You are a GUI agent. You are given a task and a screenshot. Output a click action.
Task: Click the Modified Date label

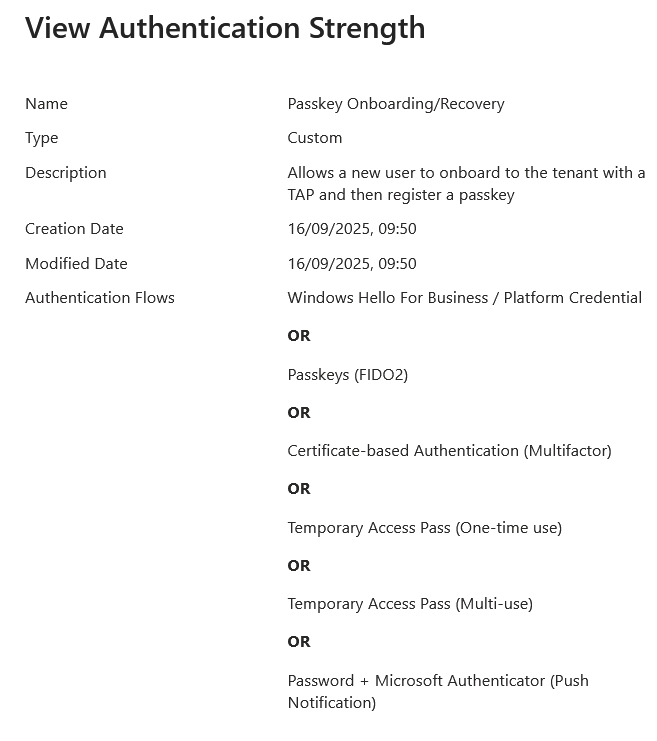click(x=76, y=264)
